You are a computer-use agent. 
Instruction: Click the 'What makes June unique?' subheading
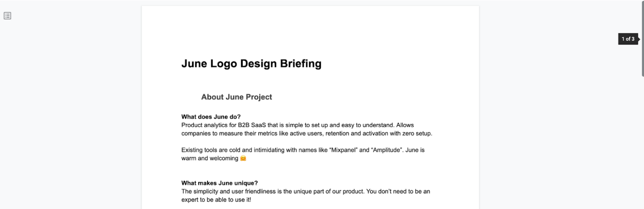click(x=220, y=183)
